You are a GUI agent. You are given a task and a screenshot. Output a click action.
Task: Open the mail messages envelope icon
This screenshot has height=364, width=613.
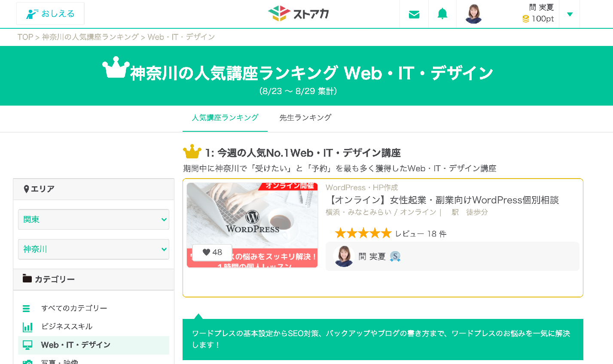pyautogui.click(x=414, y=14)
